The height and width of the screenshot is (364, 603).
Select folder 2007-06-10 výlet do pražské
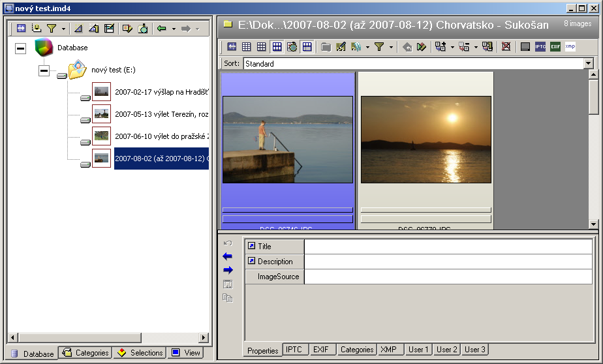(x=162, y=136)
